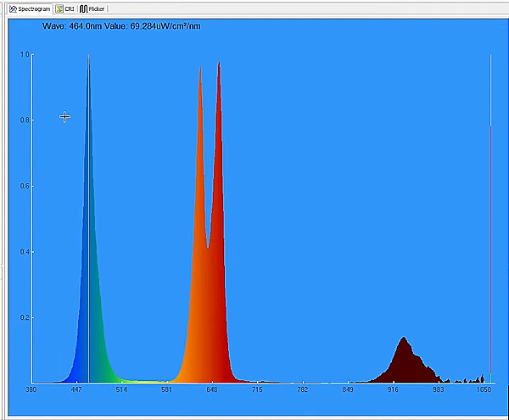Click the white crosshair cursor on the chart

pyautogui.click(x=64, y=117)
